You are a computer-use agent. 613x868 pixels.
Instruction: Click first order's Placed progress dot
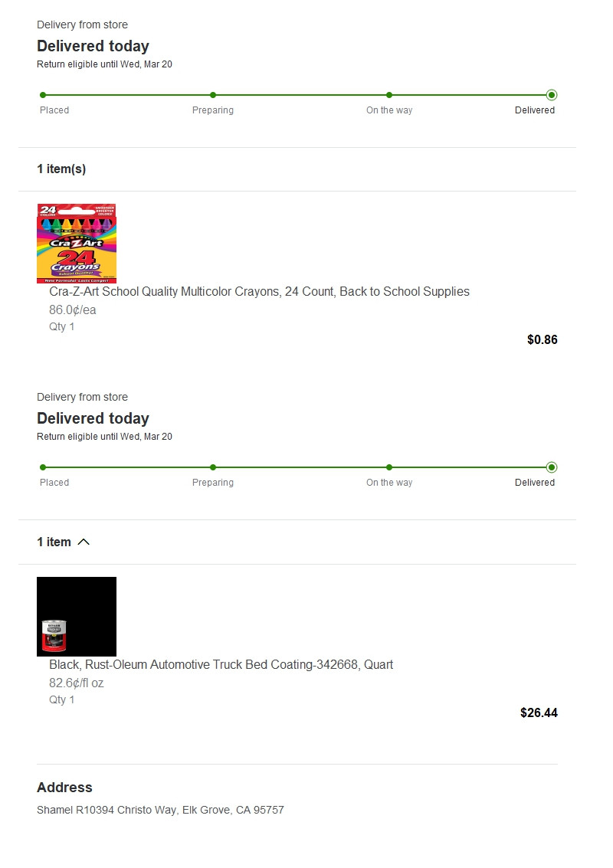[x=43, y=95]
